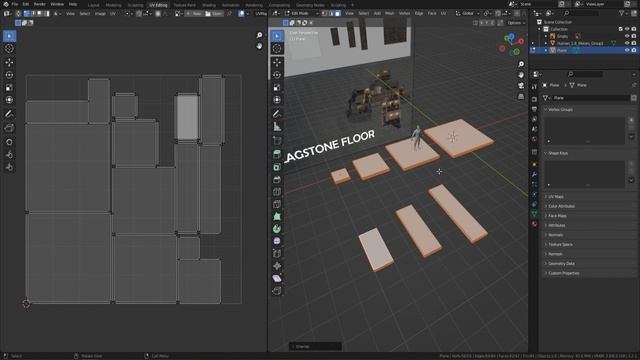Click the Overlap bar at the viewport bottom

click(315, 347)
